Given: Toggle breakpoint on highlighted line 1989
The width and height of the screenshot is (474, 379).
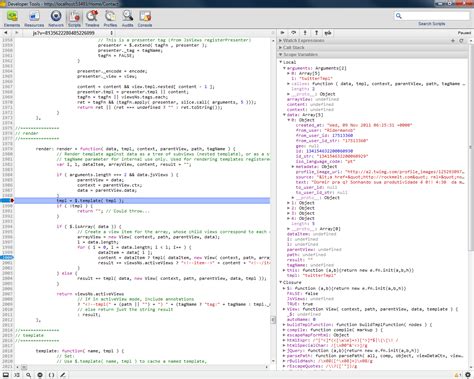Looking at the screenshot, I should 7,200.
